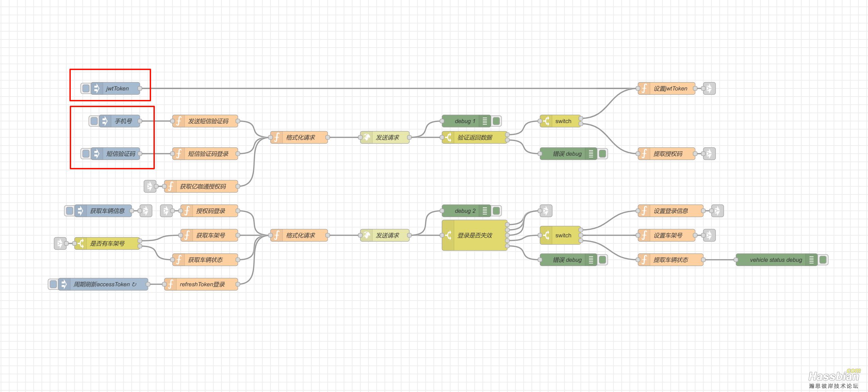Select the upper 格式化请求 function node
868x392 pixels.
[x=299, y=137]
